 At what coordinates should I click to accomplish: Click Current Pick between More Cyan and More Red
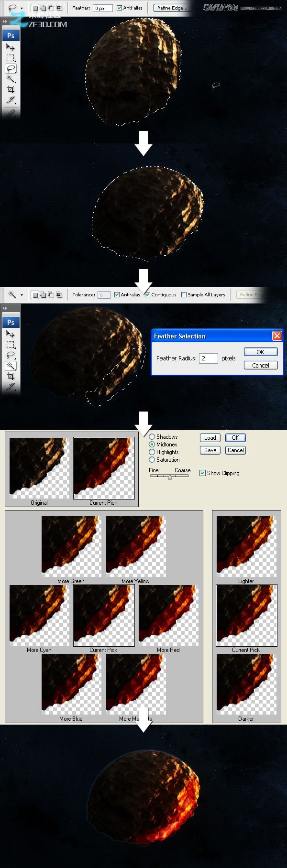pyautogui.click(x=103, y=616)
